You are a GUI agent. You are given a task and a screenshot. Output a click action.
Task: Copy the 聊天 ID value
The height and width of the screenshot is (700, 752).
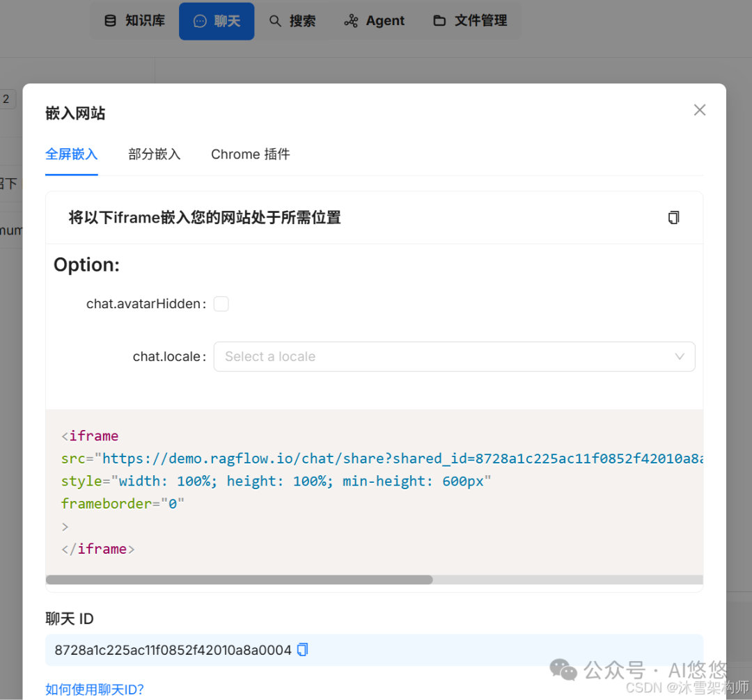(x=303, y=650)
